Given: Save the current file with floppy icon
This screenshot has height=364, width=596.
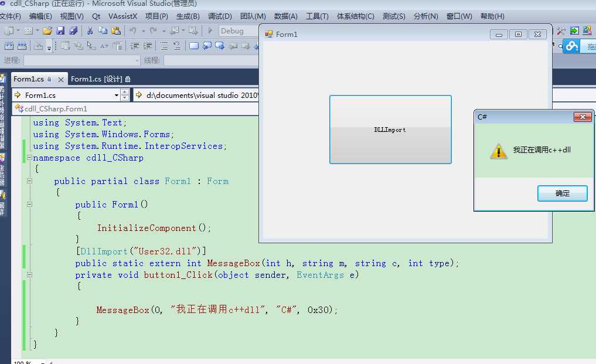Looking at the screenshot, I should coord(60,31).
